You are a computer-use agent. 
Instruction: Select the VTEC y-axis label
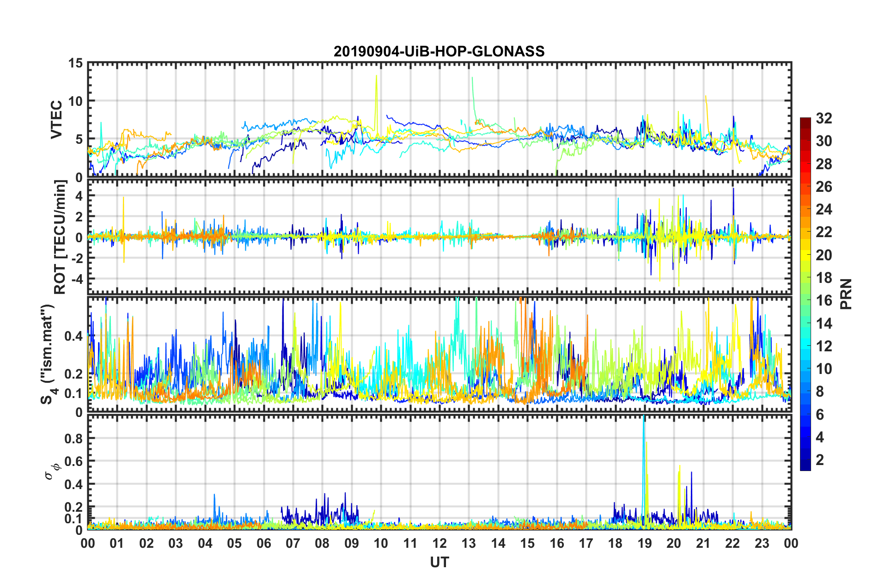pyautogui.click(x=56, y=120)
